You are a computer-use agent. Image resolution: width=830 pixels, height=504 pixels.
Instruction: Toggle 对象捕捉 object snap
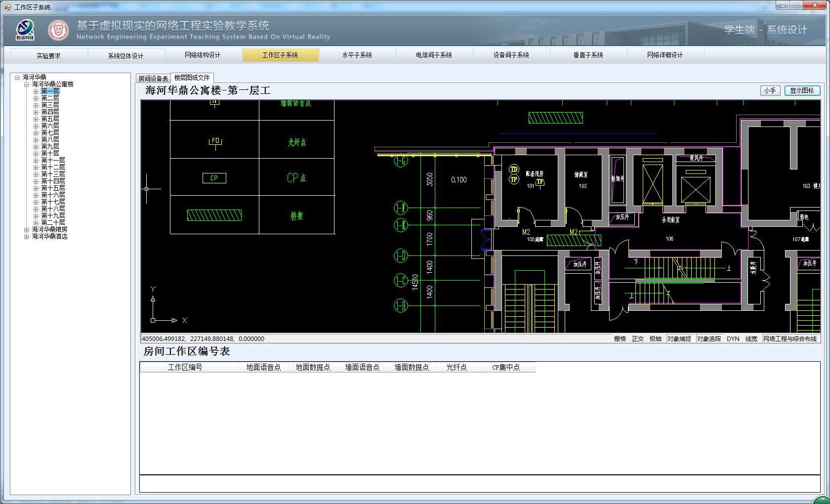pos(679,339)
